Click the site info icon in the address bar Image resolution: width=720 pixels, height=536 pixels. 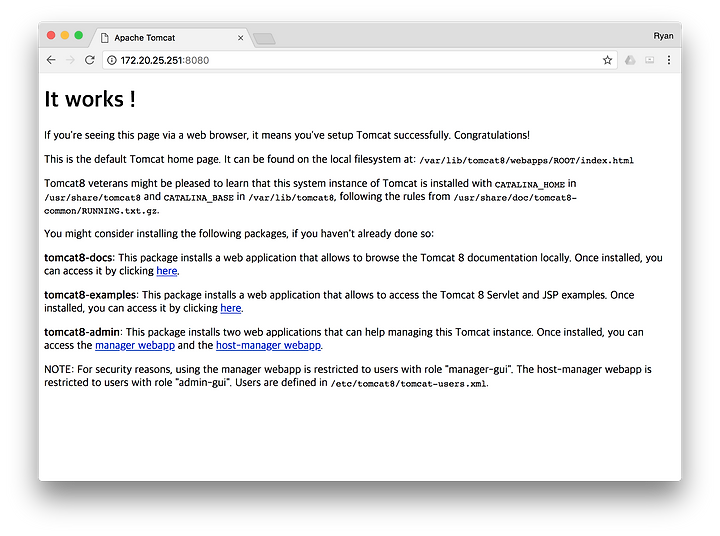point(112,60)
